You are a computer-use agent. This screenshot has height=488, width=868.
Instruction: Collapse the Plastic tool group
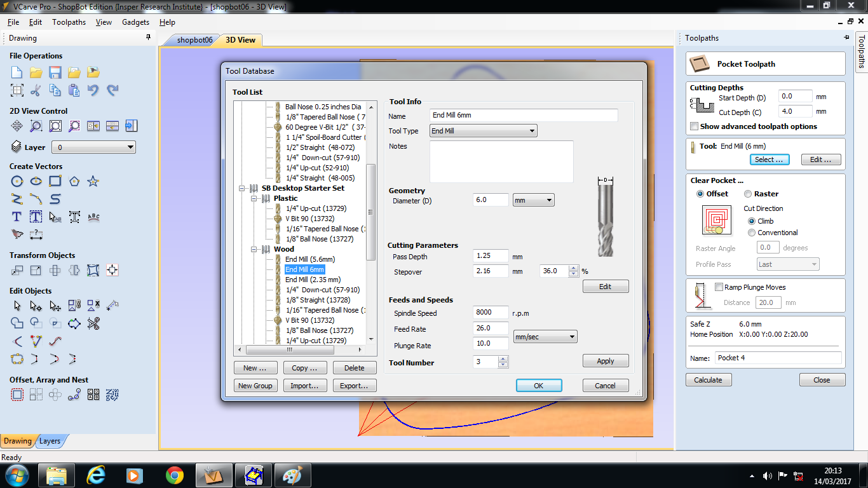click(x=254, y=199)
